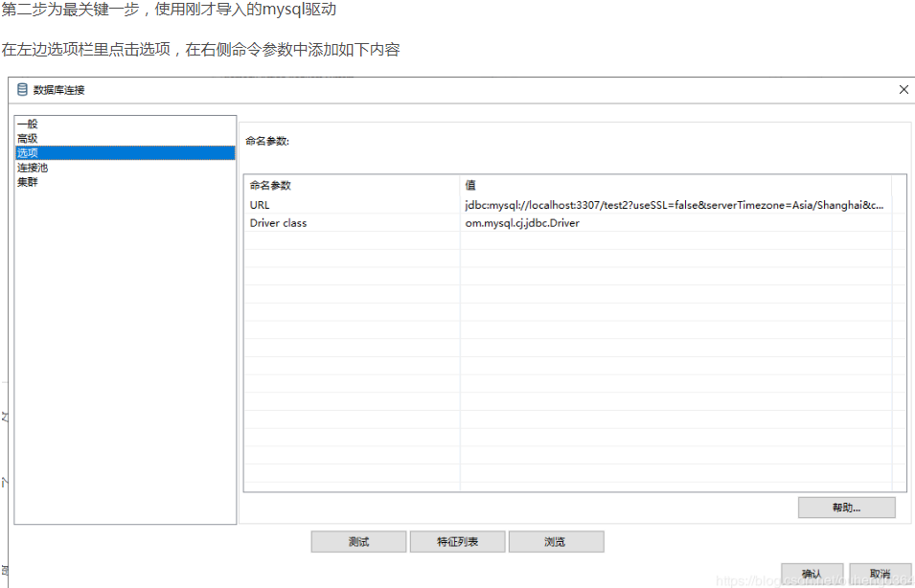Close the 数据库连接 dialog
The image size is (915, 588).
[904, 89]
